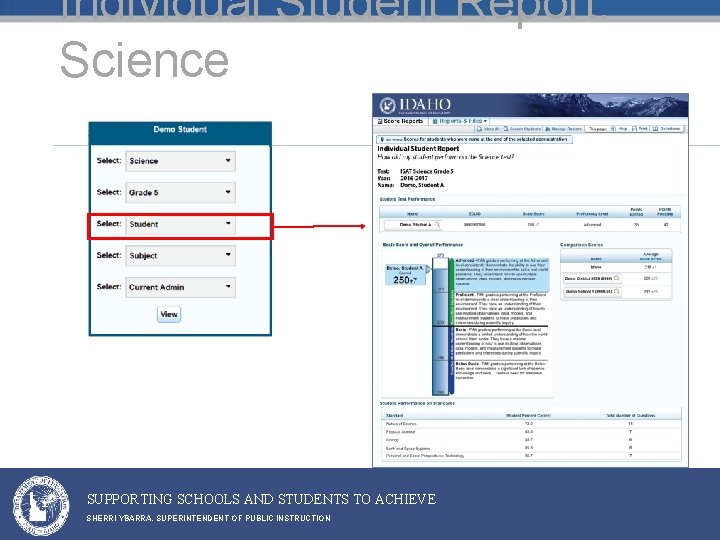The width and height of the screenshot is (720, 540).
Task: Click the Idaho state seal in slide footer
Action: point(41,506)
